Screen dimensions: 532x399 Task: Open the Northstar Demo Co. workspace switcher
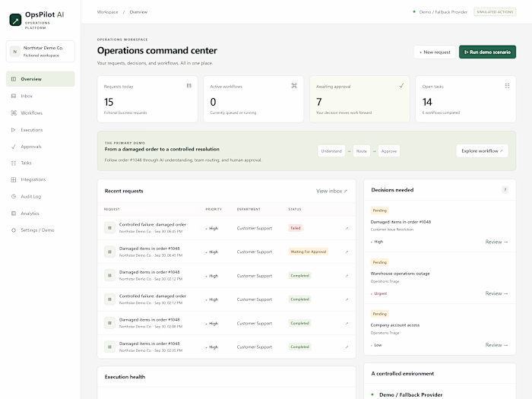pyautogui.click(x=40, y=52)
